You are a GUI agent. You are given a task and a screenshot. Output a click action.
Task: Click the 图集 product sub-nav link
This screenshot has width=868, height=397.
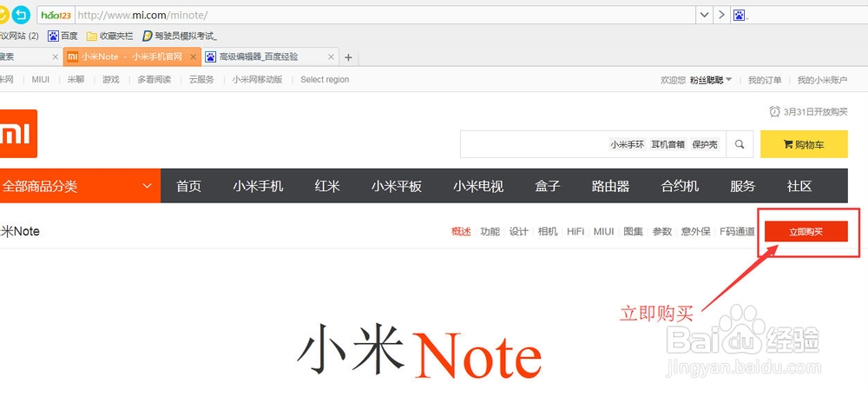pos(634,231)
